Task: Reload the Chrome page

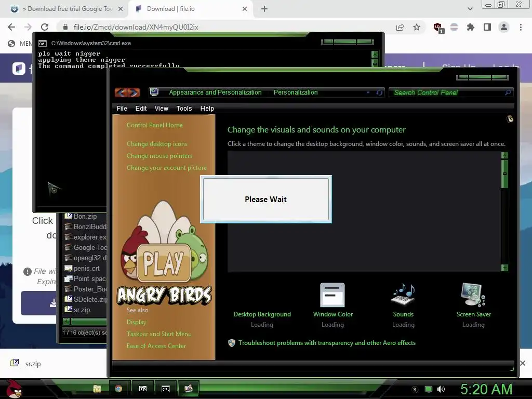Action: coord(45,27)
